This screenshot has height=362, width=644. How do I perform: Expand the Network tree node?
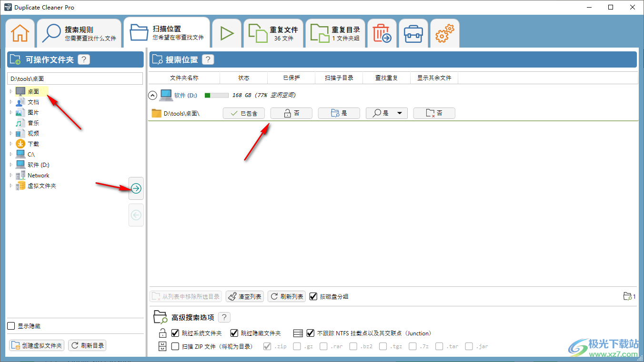coord(11,175)
